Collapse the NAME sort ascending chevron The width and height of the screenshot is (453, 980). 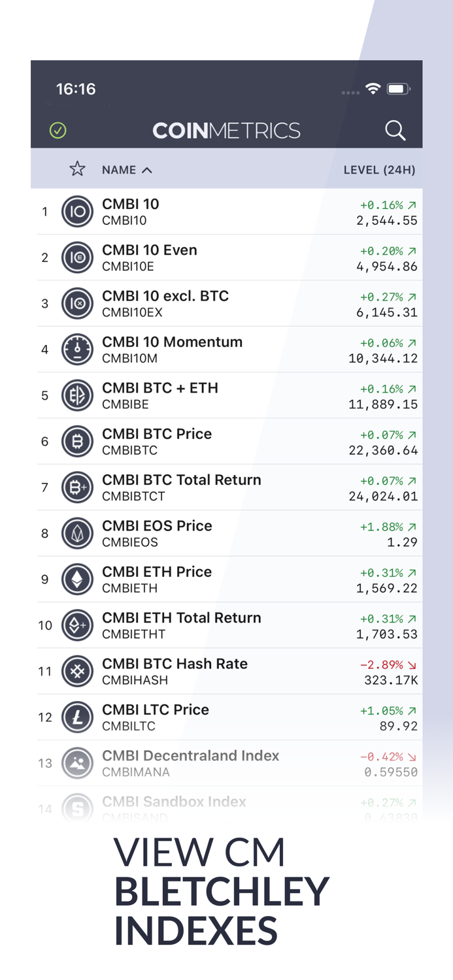[147, 169]
